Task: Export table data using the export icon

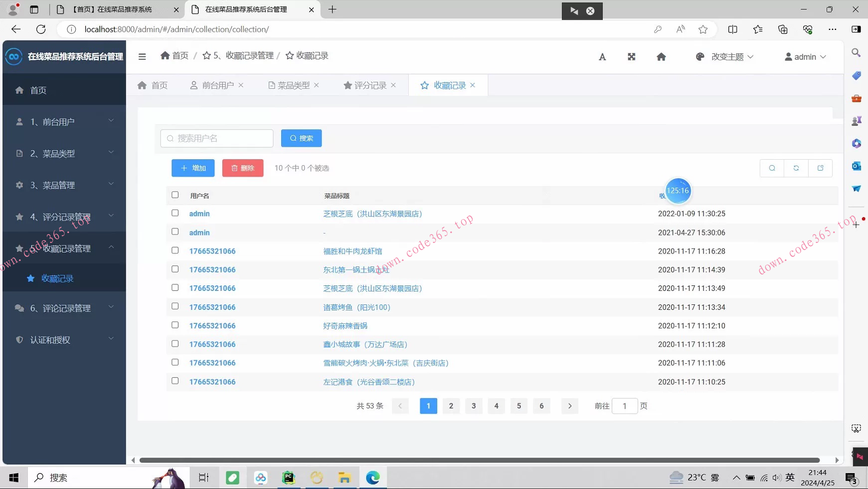Action: click(820, 168)
